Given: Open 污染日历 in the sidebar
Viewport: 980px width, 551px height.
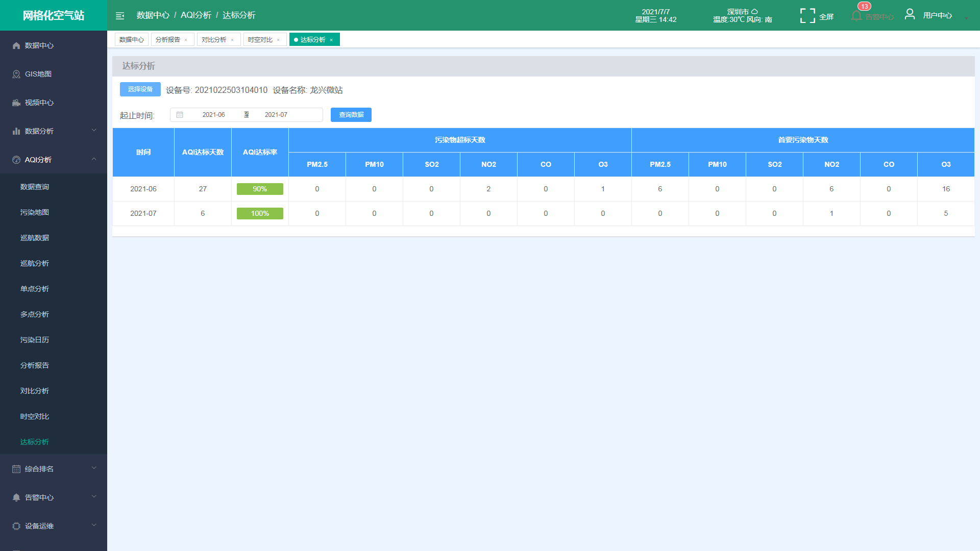Looking at the screenshot, I should coord(54,340).
